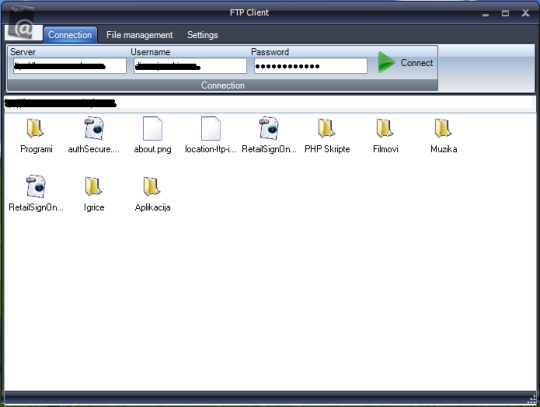
Task: Switch to the Connection tab
Action: 70,35
